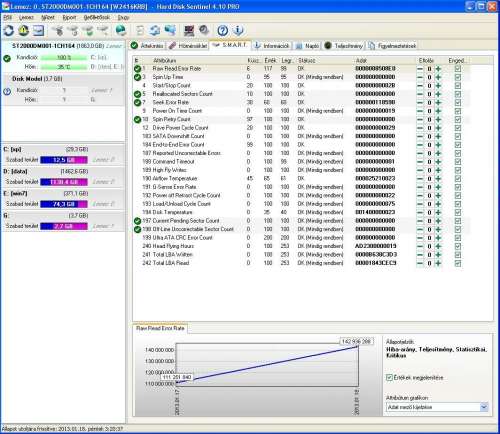This screenshot has width=500, height=434.
Task: Open the Nézet menu
Action: (x=48, y=17)
